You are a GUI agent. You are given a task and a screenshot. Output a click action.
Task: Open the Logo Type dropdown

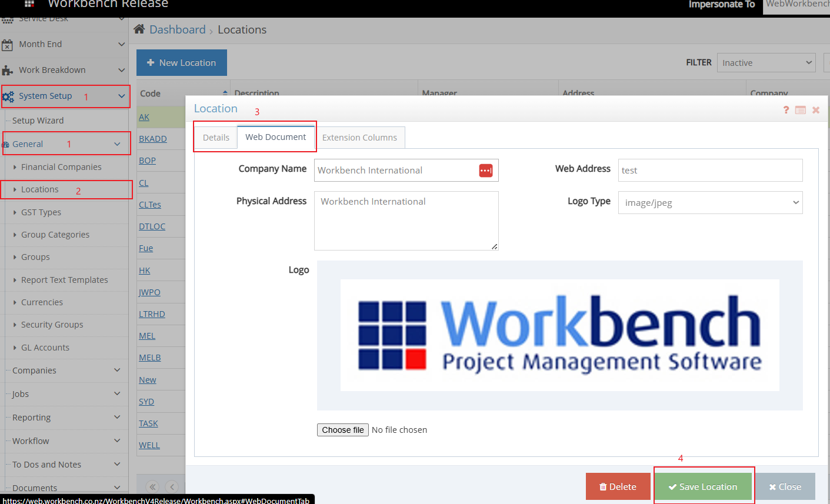point(710,202)
